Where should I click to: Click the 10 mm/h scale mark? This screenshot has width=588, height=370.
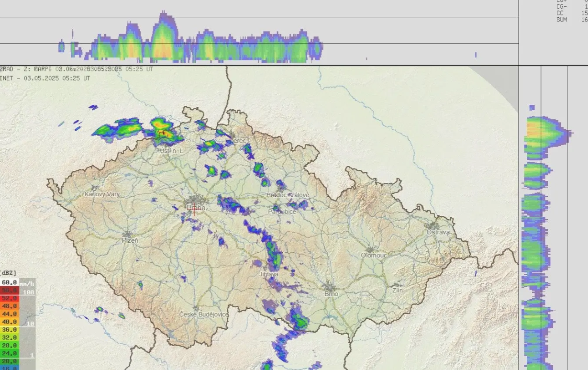[x=31, y=324]
